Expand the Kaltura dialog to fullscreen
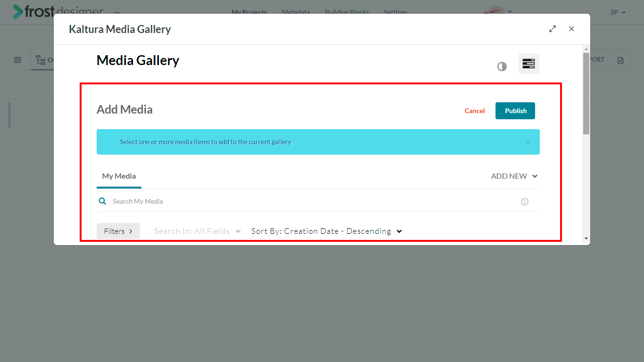Viewport: 644px width, 362px height. point(553,29)
